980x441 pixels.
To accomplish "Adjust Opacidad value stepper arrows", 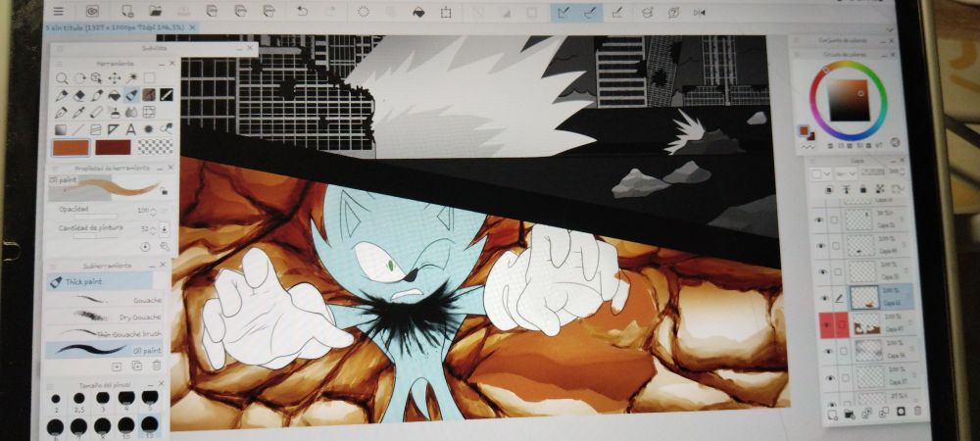I will point(154,211).
